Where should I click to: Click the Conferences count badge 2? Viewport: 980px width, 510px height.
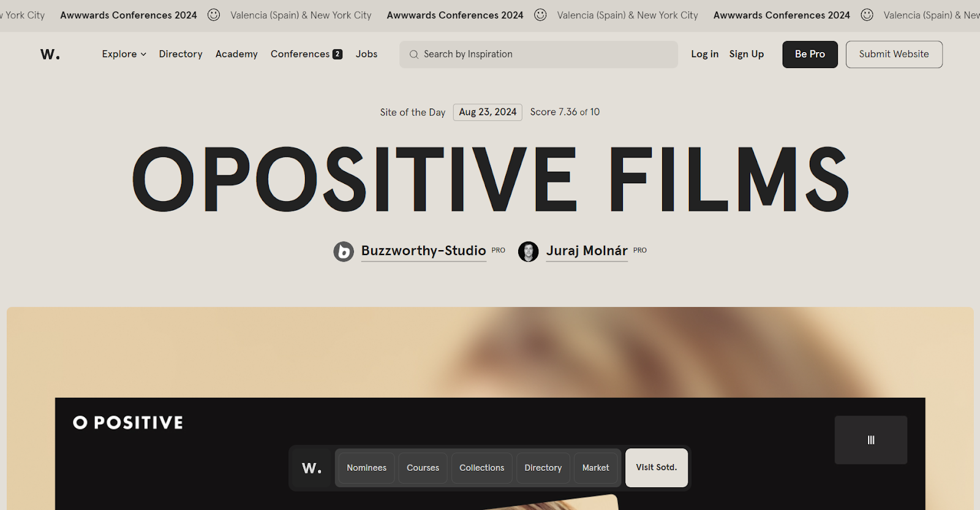coord(337,54)
